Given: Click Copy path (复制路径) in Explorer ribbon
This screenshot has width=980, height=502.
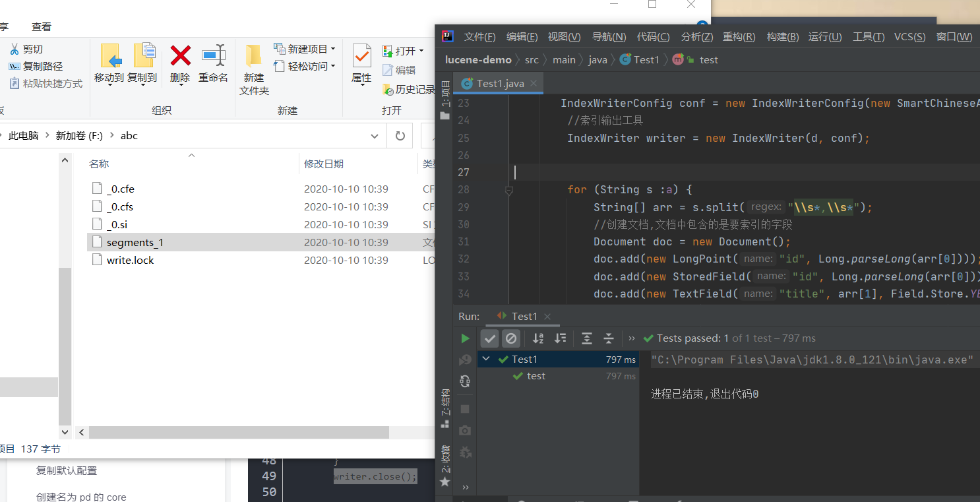Looking at the screenshot, I should click(x=36, y=67).
